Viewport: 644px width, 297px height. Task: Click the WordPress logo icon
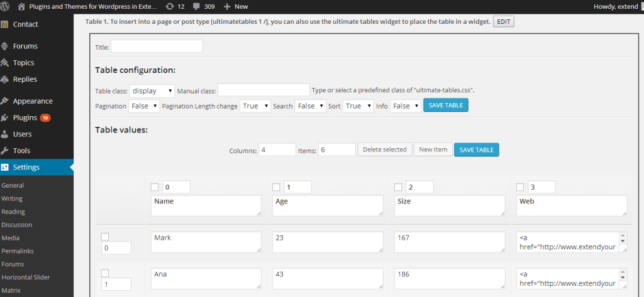[x=5, y=6]
